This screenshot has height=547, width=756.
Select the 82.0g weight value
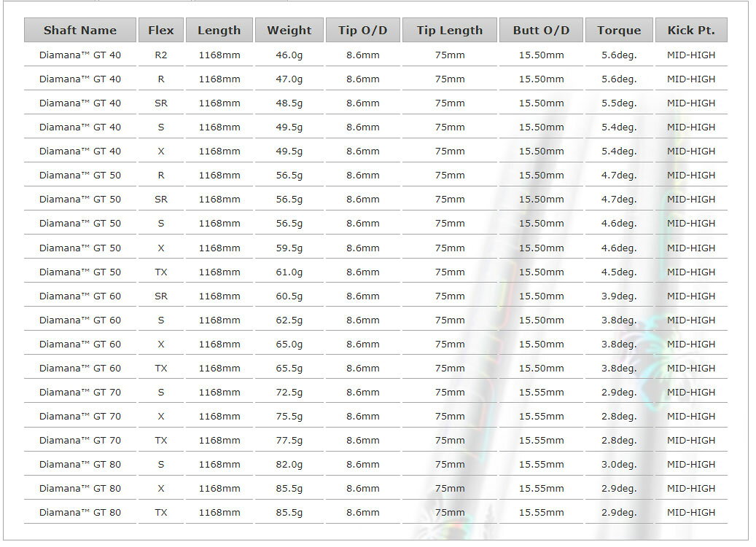289,465
